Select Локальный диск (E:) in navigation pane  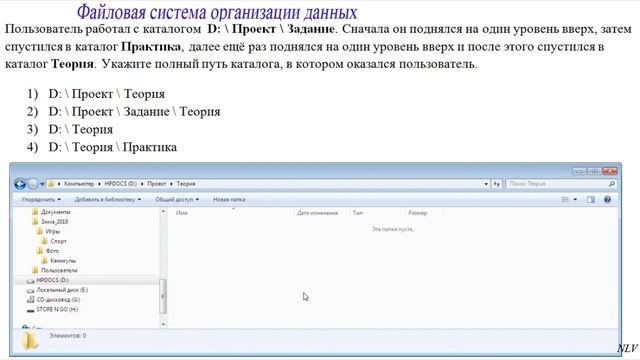[62, 290]
